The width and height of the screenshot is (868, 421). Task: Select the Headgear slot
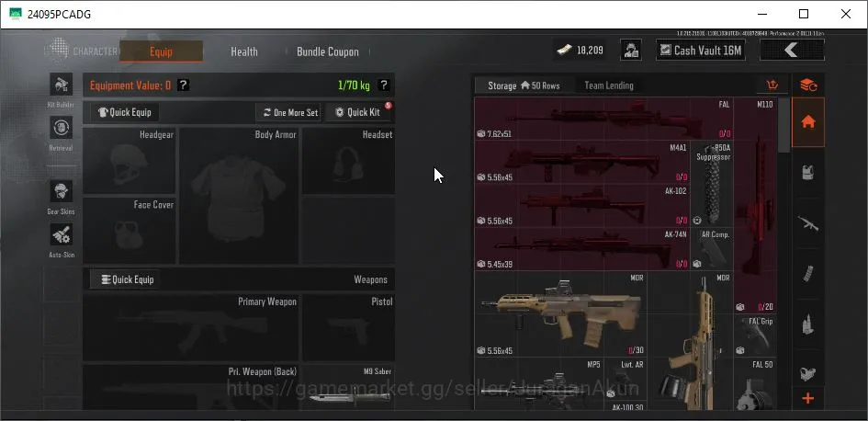click(x=129, y=161)
